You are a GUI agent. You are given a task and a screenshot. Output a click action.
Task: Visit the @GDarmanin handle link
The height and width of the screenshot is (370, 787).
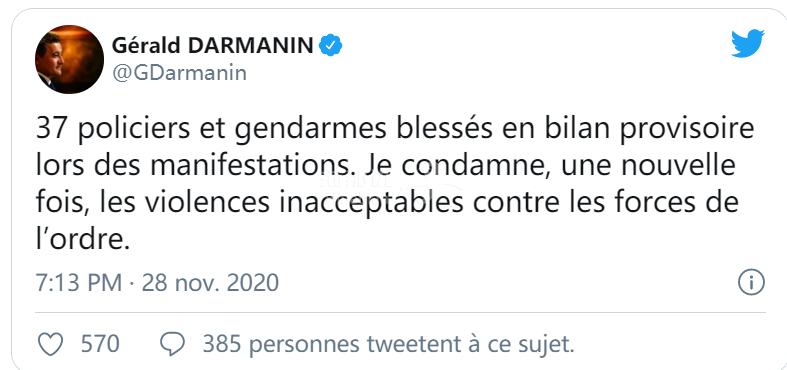point(180,73)
